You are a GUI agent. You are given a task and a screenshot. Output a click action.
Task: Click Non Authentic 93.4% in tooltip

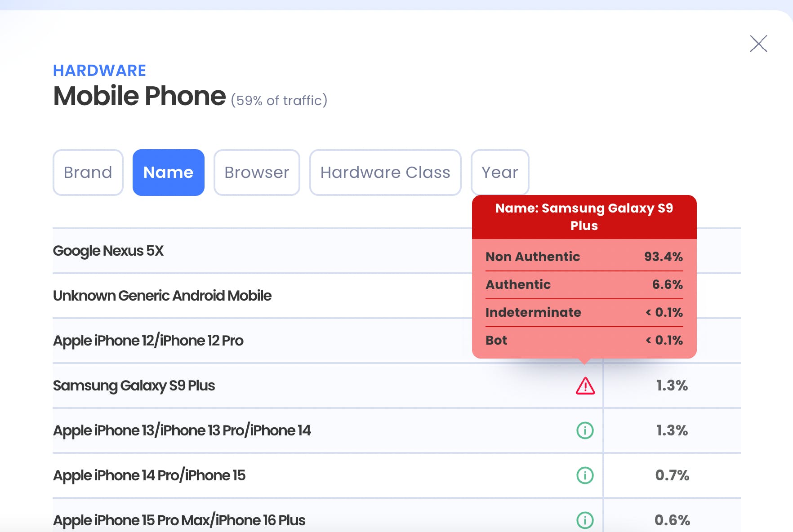[584, 257]
